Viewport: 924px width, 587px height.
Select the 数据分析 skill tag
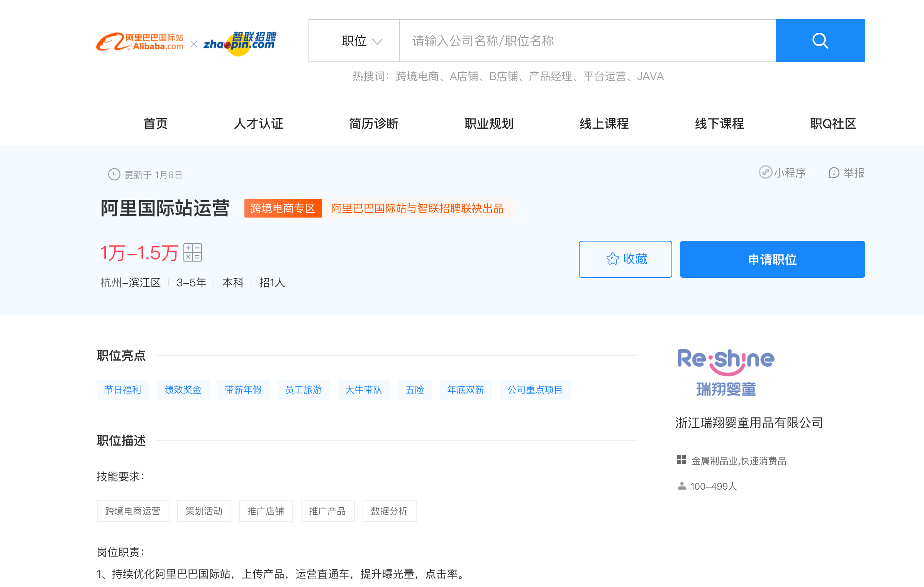(389, 511)
